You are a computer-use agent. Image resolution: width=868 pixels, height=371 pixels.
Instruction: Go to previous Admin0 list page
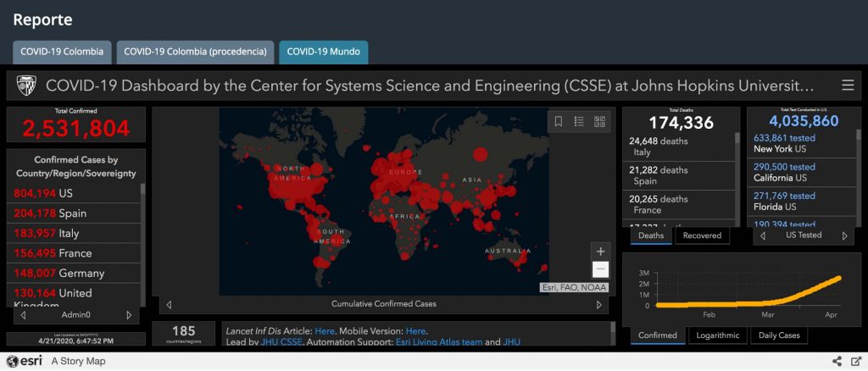click(x=23, y=315)
